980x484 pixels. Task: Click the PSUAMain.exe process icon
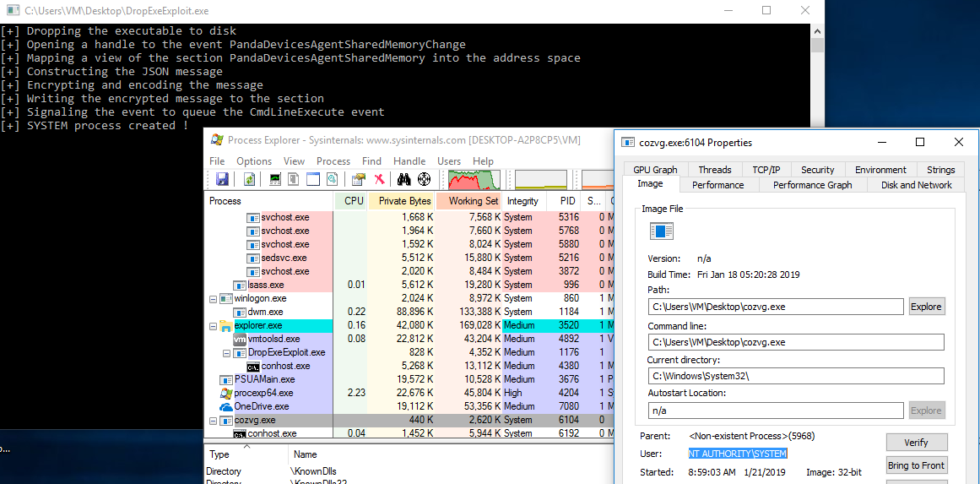click(226, 379)
